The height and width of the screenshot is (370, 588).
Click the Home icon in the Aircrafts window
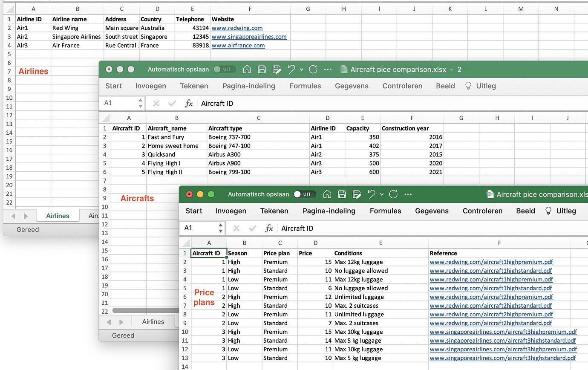(x=247, y=69)
